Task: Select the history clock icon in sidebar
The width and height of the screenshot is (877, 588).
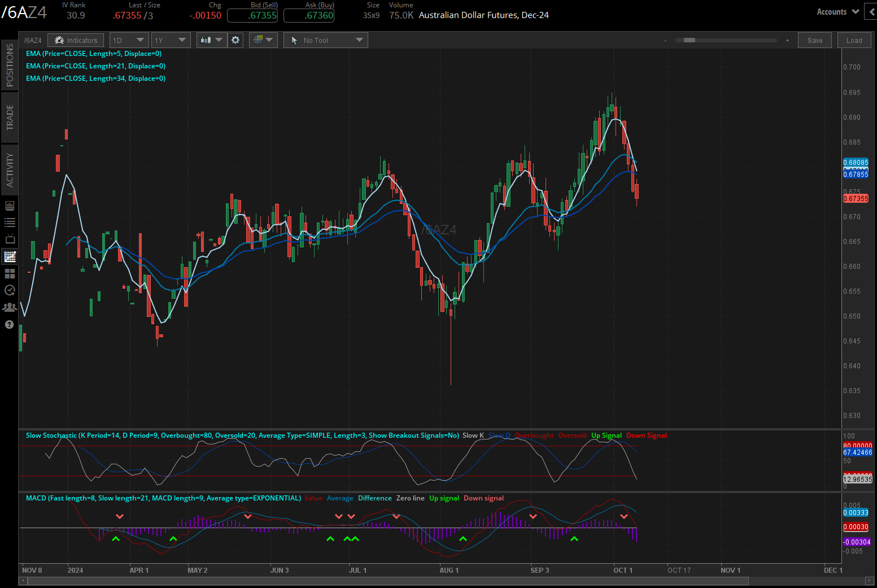Action: 10,290
